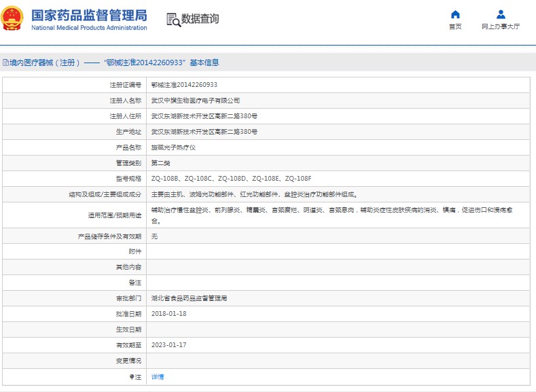Click the 生效日期 label
The width and height of the screenshot is (536, 392).
[x=128, y=329]
